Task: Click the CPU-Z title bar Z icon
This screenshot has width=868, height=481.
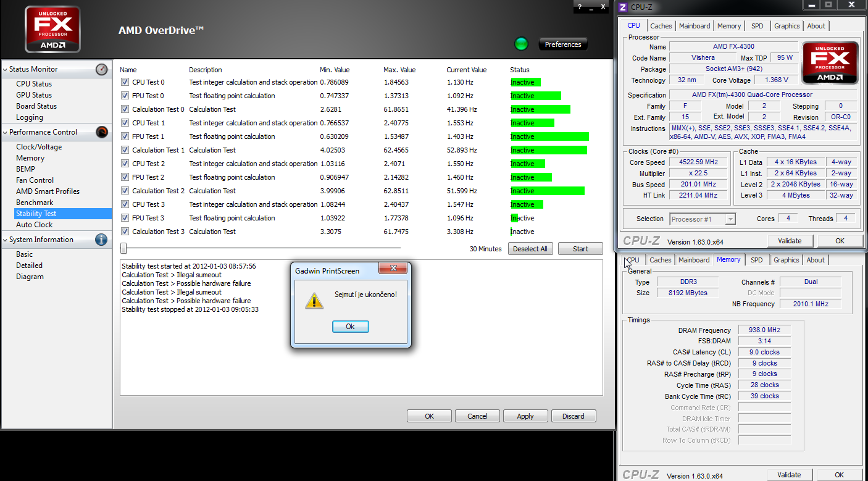Action: coord(623,7)
